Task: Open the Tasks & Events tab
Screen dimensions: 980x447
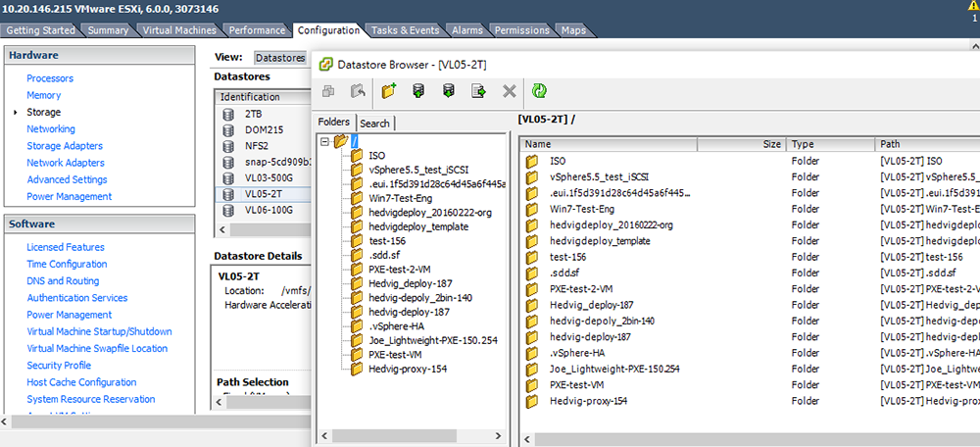Action: click(405, 30)
